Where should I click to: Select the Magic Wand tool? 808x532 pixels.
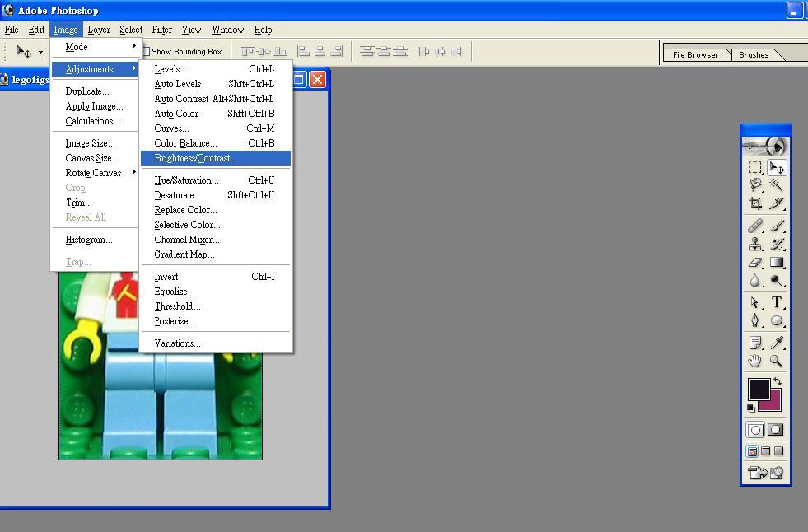point(777,185)
